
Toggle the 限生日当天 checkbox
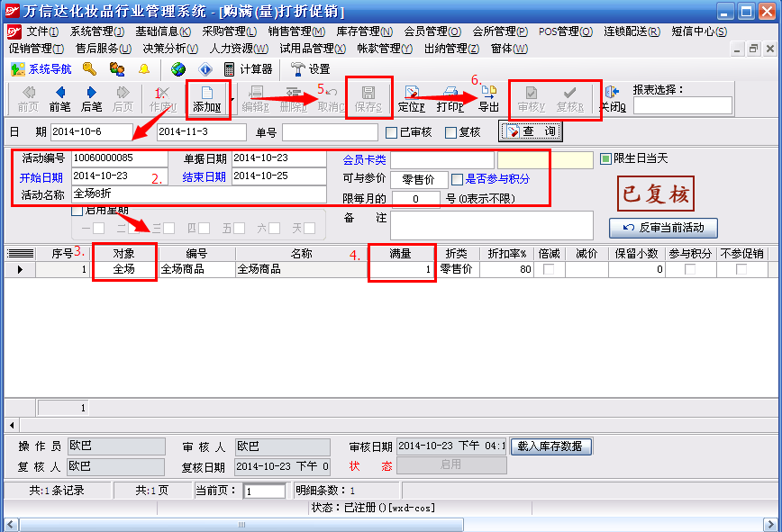605,159
